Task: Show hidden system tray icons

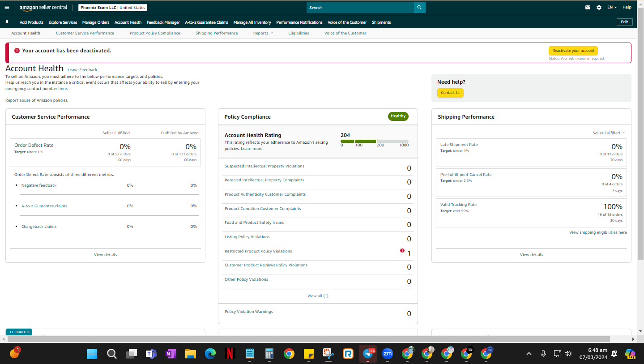Action: coord(529,354)
